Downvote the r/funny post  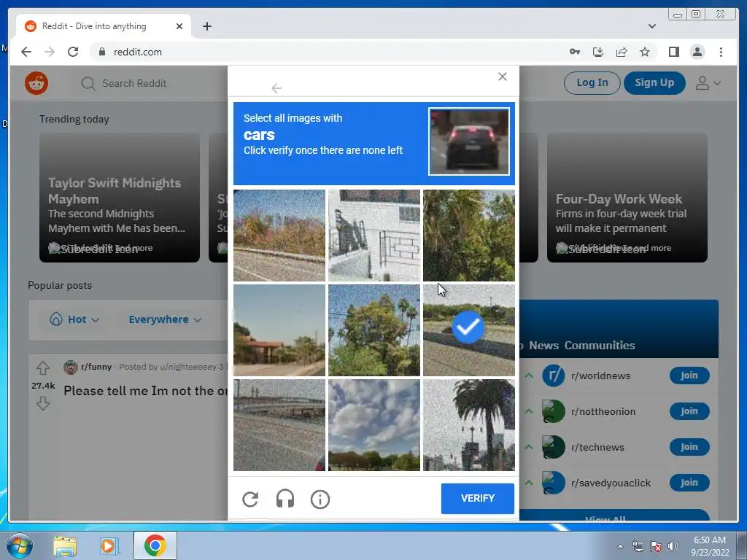pos(43,403)
